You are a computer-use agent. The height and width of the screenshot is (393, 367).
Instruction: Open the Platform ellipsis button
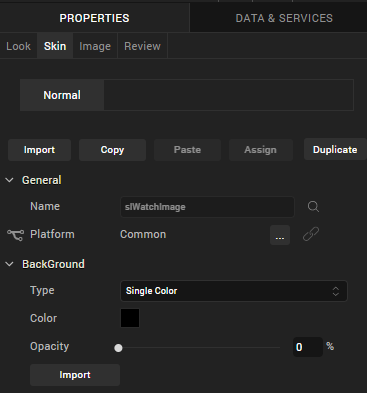point(280,235)
